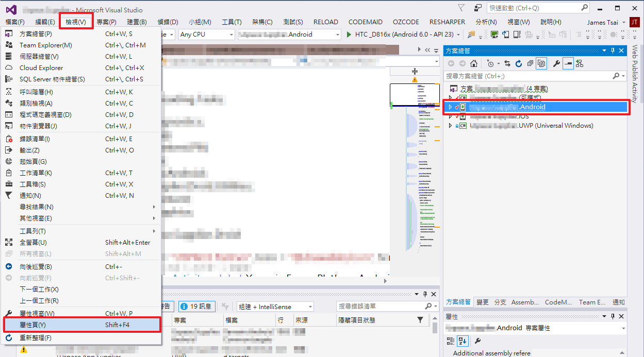
Task: Open 物件瀏覽器(J) menu entry
Action: pos(82,126)
